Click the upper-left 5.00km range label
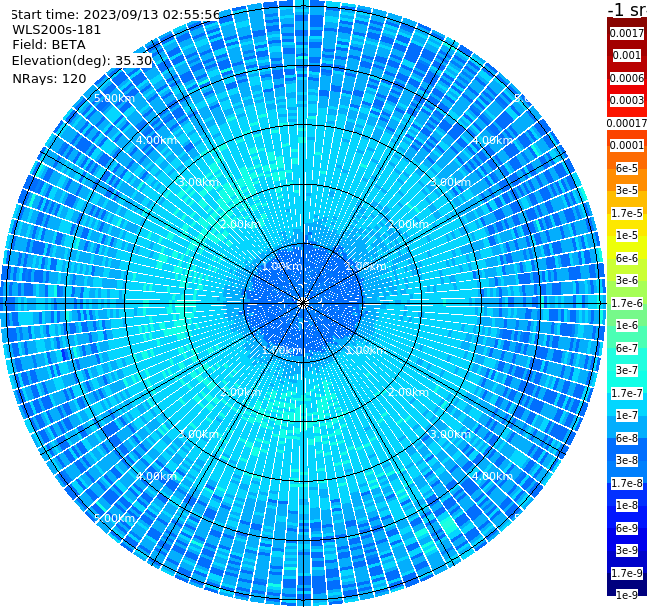Viewport: 647px width, 607px height. coord(114,98)
